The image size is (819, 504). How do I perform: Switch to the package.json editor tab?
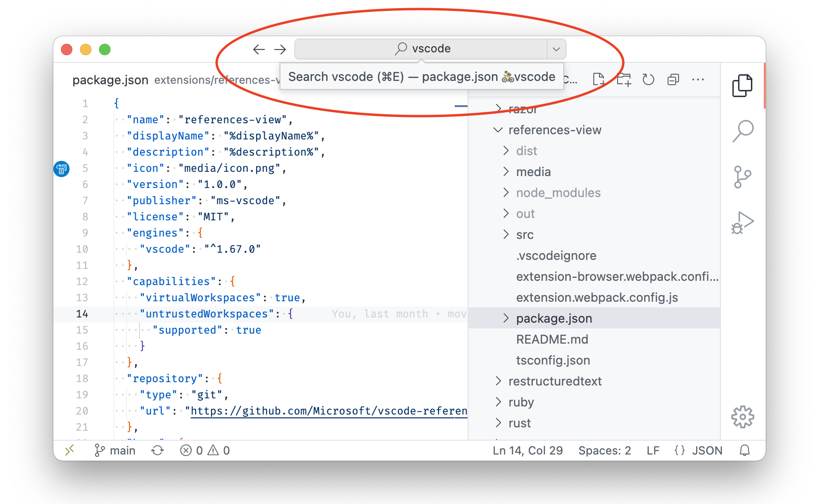coord(110,79)
